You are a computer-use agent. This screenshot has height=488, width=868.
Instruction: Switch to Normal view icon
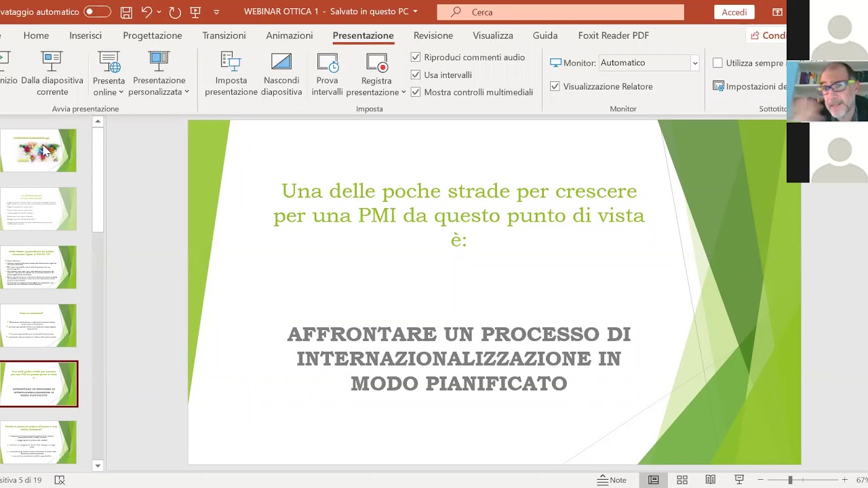tap(654, 480)
